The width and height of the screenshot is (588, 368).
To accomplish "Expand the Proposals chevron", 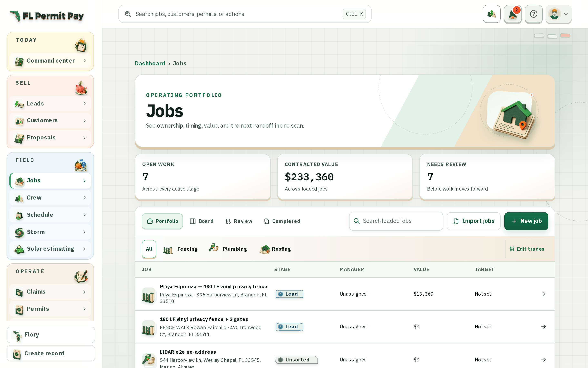I will point(84,138).
